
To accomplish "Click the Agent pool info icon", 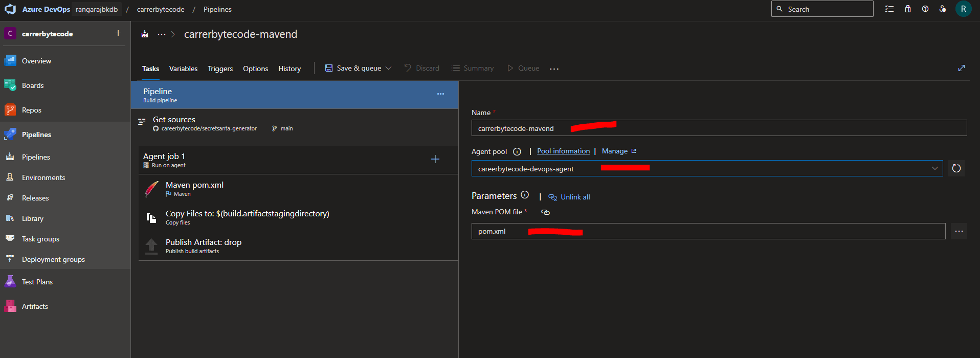I will pos(517,151).
